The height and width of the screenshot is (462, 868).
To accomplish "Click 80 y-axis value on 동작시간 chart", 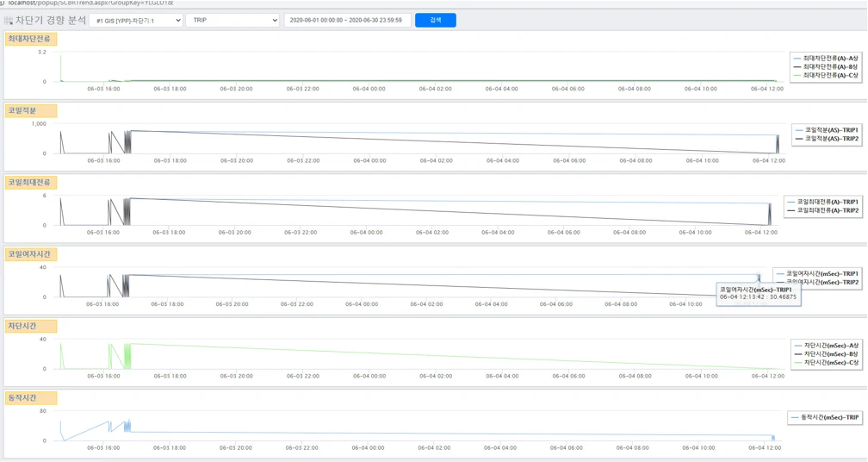I will 43,411.
